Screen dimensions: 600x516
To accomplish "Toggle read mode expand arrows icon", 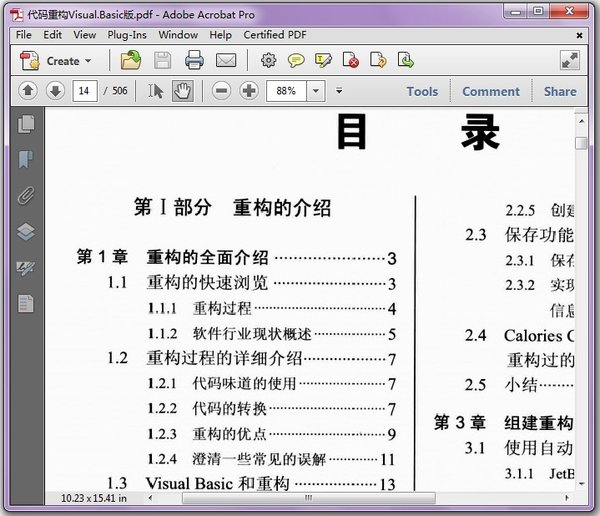I will pyautogui.click(x=570, y=60).
